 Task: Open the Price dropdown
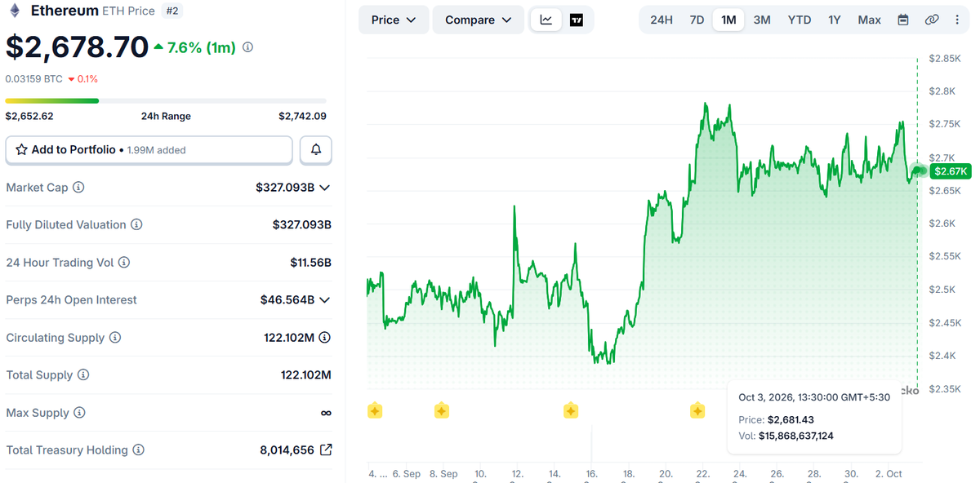point(394,20)
